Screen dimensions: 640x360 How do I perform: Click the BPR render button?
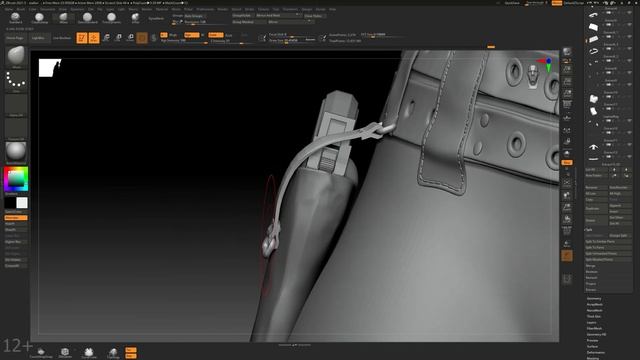click(567, 52)
